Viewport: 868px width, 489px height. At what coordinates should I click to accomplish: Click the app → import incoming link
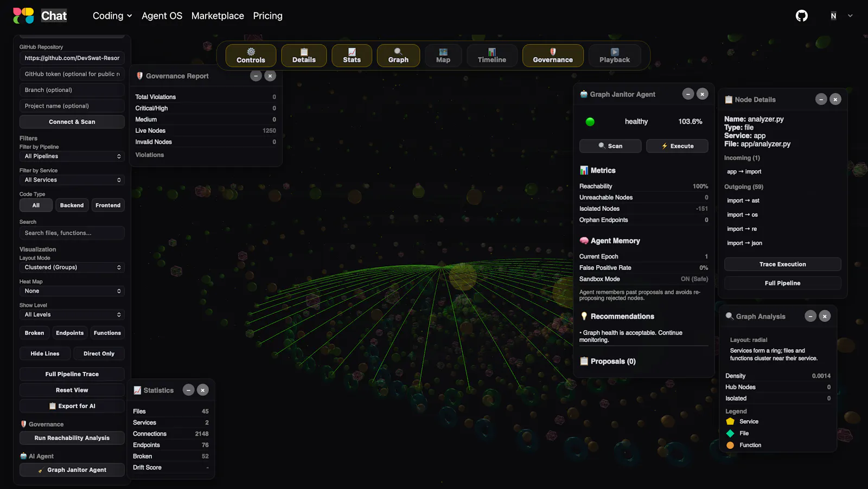coord(744,172)
